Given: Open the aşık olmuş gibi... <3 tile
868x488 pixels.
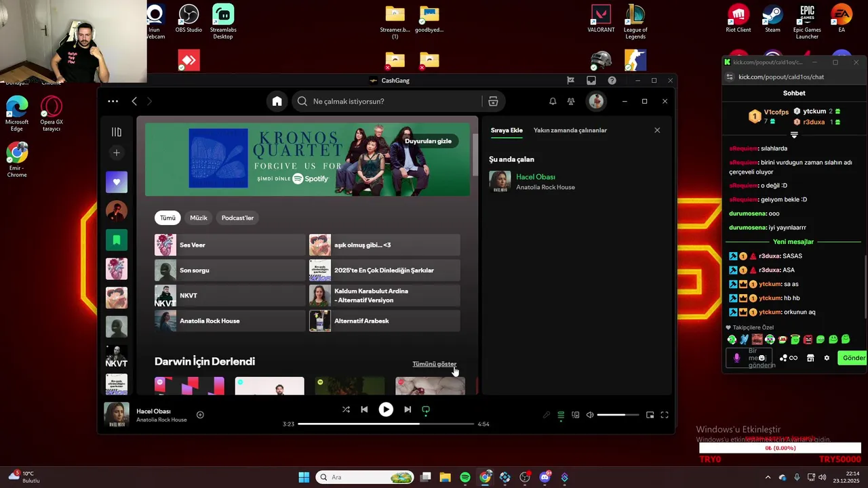Looking at the screenshot, I should (384, 245).
